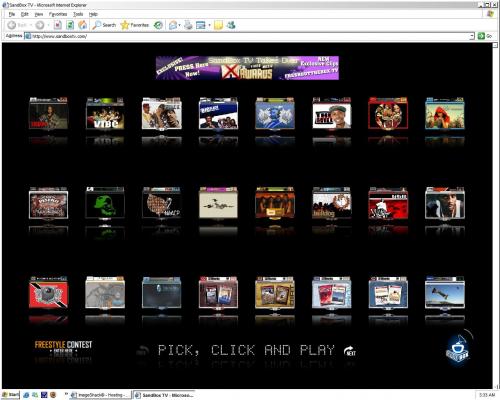Viewport: 500px width, 400px height.
Task: Play the VIBE channel thumbnail
Action: (x=105, y=114)
